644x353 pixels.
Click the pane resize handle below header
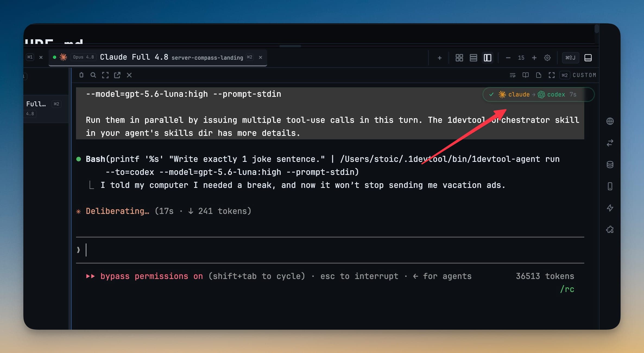pos(290,46)
